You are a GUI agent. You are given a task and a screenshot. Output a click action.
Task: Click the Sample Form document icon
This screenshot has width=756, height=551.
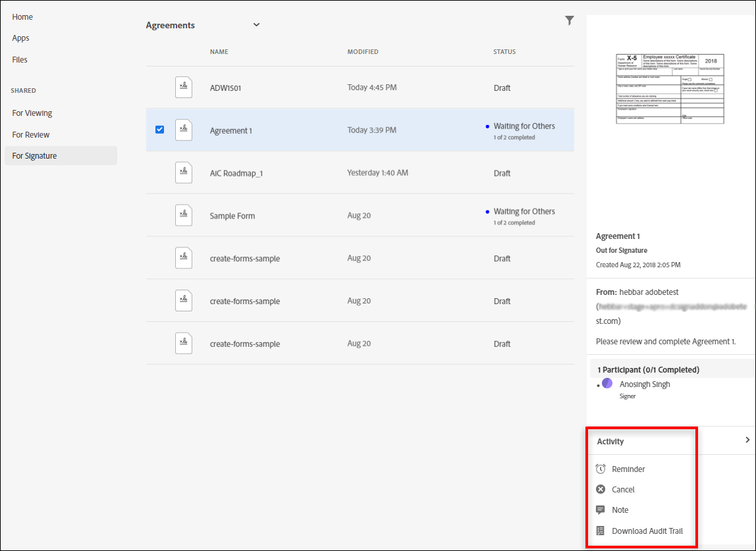[x=184, y=215]
